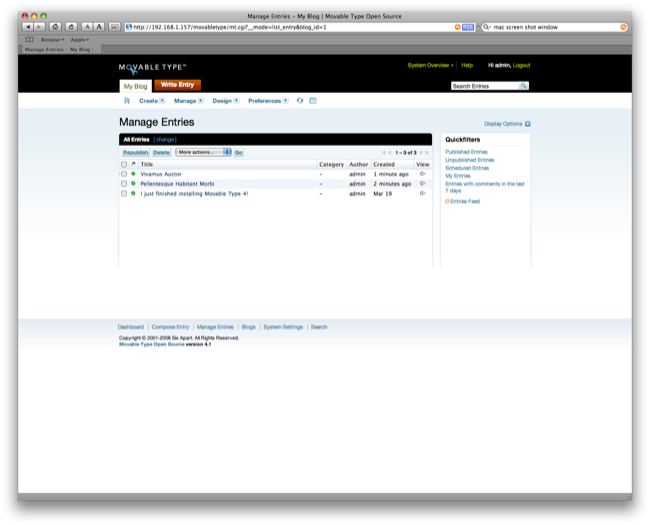650x525 pixels.
Task: Increase text size with large A button
Action: click(99, 27)
